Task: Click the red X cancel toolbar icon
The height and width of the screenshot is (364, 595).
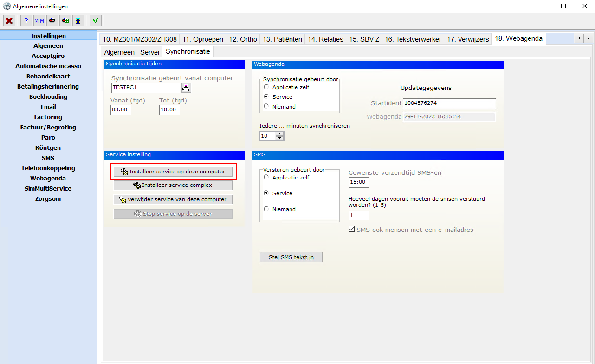Action: (9, 20)
